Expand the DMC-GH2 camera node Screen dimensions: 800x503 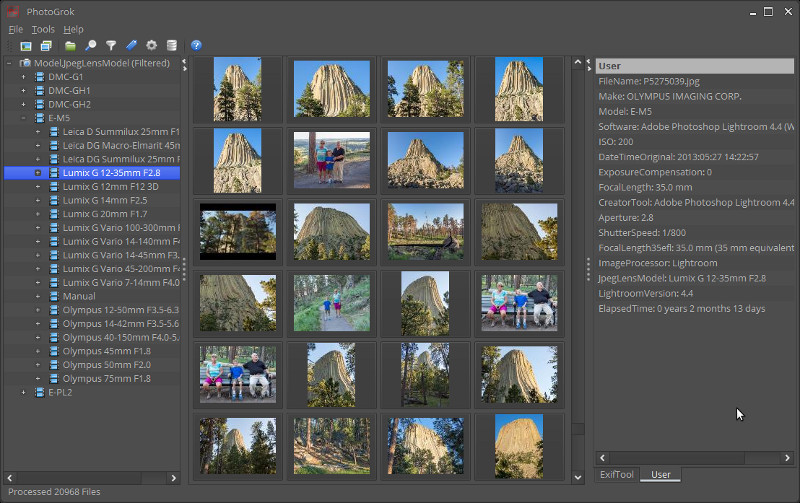tap(24, 104)
